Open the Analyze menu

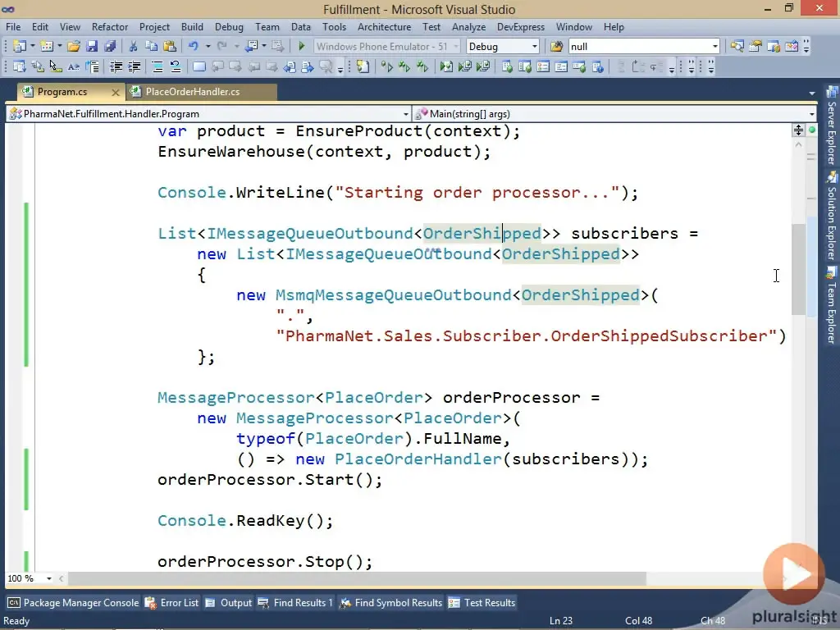click(468, 27)
